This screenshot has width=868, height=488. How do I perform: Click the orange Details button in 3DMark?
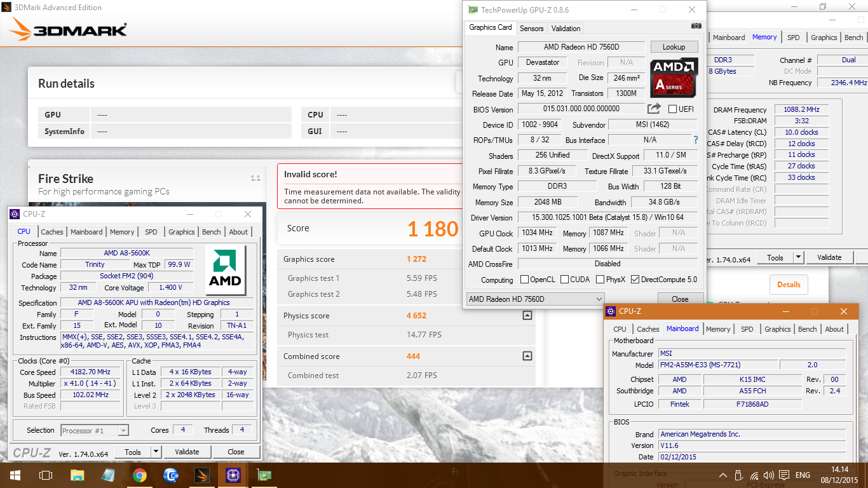tap(789, 285)
